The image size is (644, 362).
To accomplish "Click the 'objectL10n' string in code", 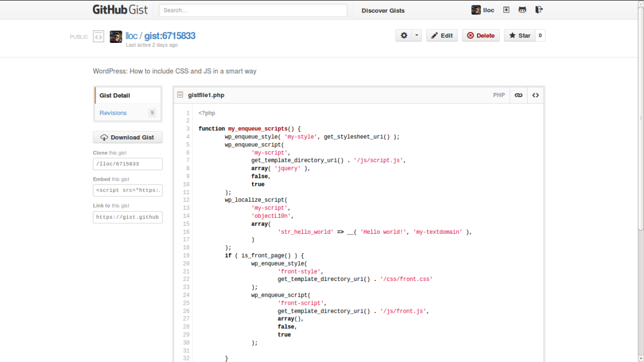I will tap(271, 216).
